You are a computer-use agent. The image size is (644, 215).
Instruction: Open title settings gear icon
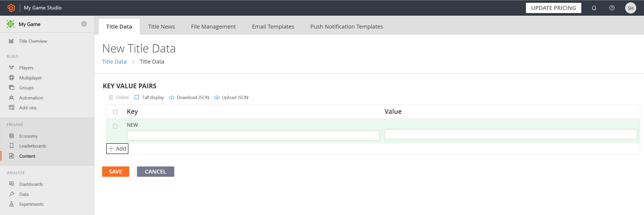click(84, 24)
